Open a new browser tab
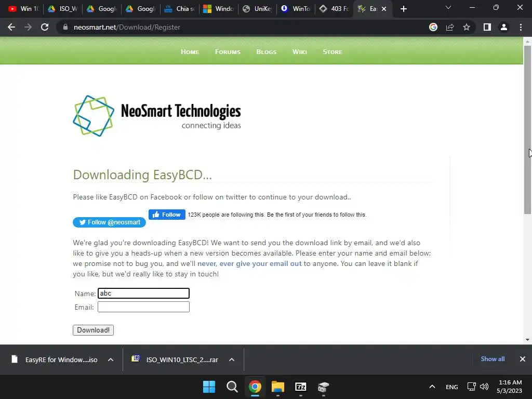532x399 pixels. (403, 9)
